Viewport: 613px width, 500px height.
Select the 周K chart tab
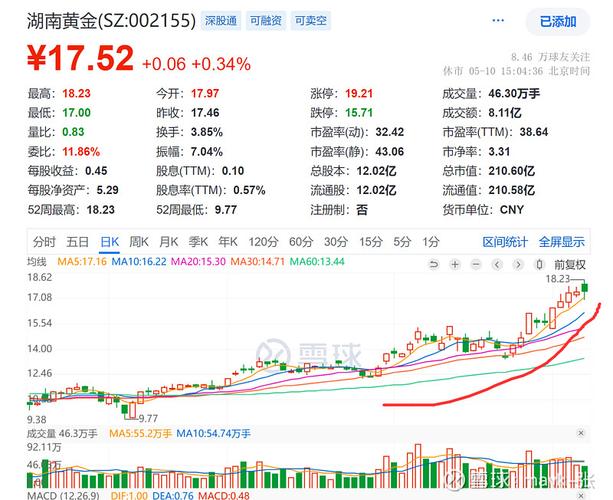tap(139, 242)
